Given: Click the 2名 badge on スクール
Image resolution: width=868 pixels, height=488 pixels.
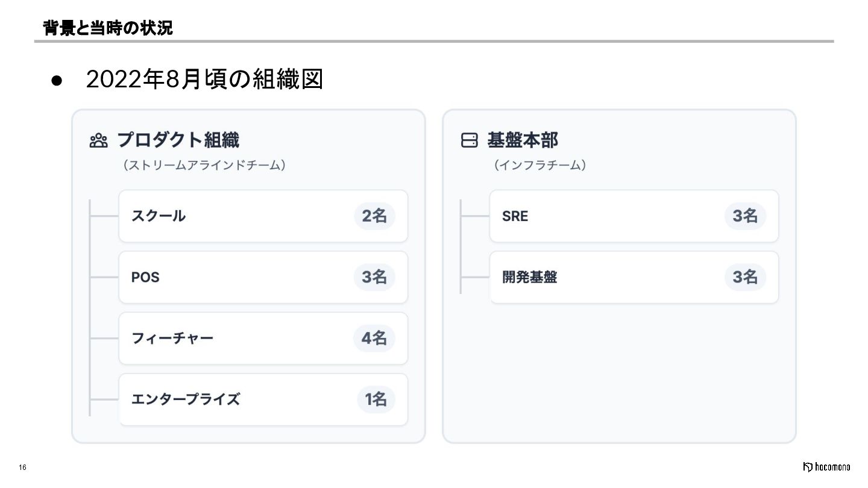Looking at the screenshot, I should click(374, 216).
